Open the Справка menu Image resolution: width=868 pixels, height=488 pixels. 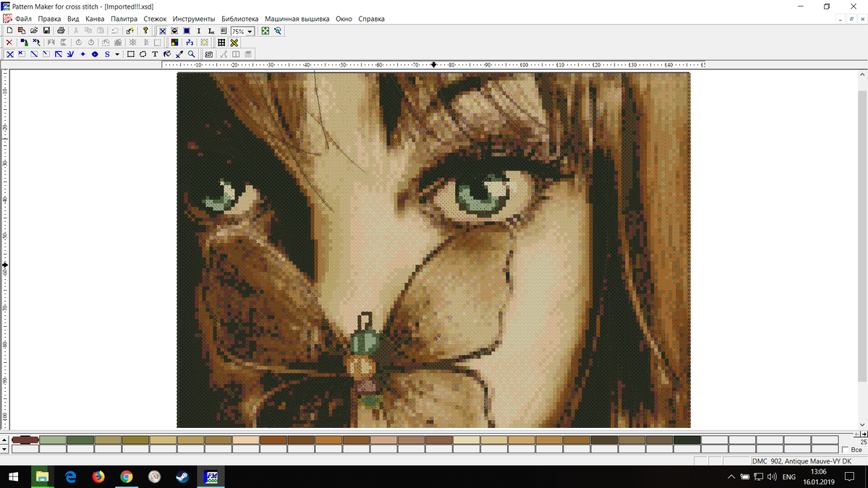(370, 19)
